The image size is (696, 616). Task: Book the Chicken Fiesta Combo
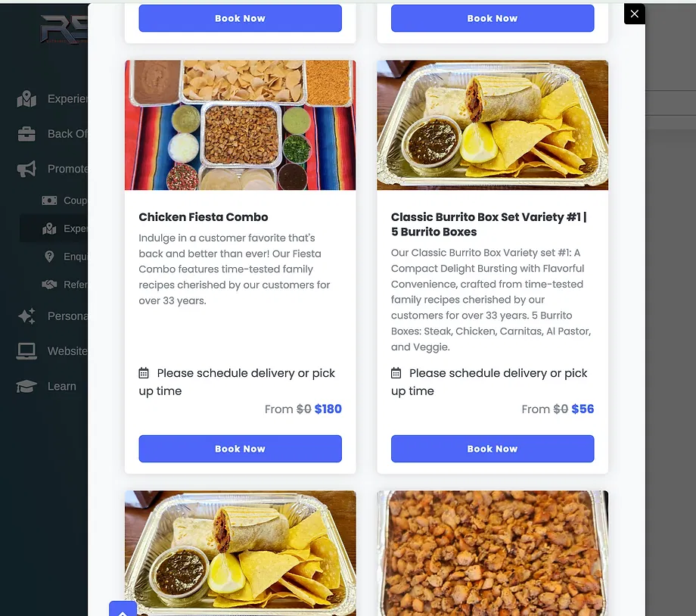pos(240,449)
